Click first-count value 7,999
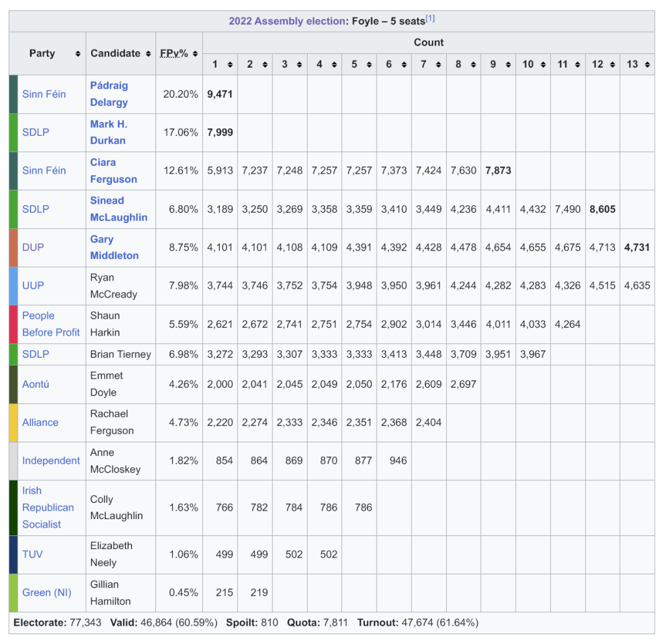The width and height of the screenshot is (666, 644). click(x=220, y=133)
